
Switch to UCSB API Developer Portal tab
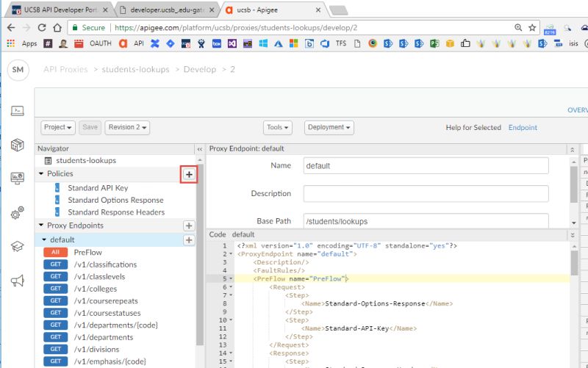(x=60, y=10)
